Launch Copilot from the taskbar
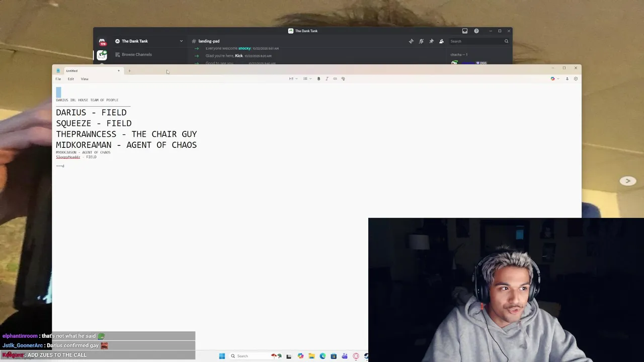644x362 pixels. click(x=300, y=356)
